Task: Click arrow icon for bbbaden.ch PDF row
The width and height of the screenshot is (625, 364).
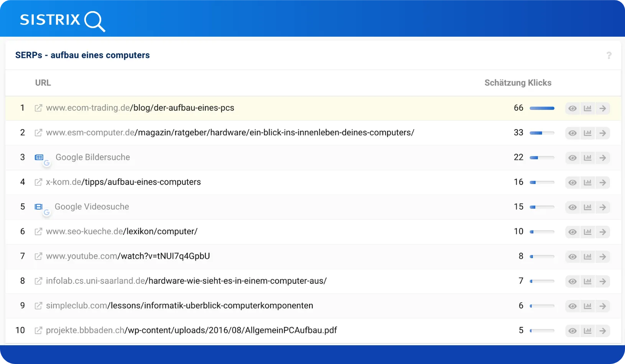Action: 603,331
